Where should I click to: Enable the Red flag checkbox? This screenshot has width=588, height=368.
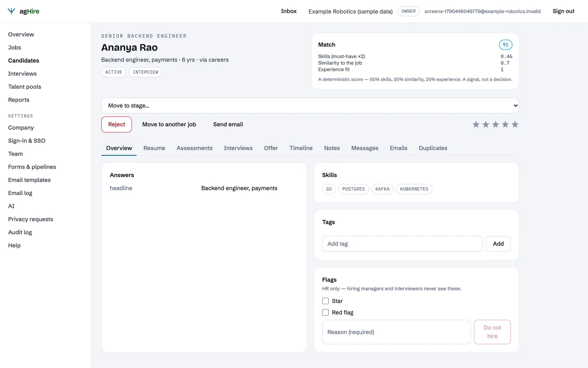325,312
